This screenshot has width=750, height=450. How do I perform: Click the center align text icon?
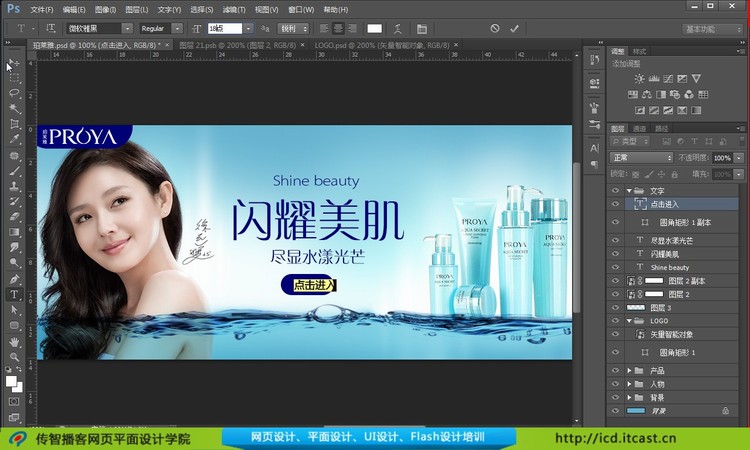(x=338, y=29)
